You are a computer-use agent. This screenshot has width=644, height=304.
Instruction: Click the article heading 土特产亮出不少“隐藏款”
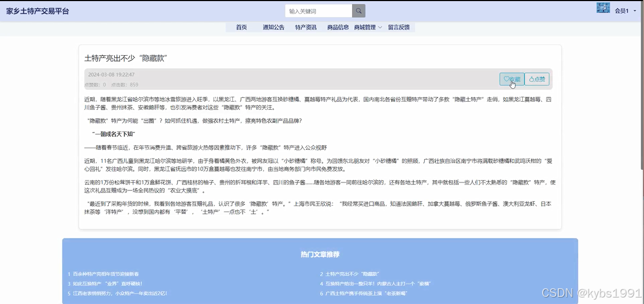[126, 58]
